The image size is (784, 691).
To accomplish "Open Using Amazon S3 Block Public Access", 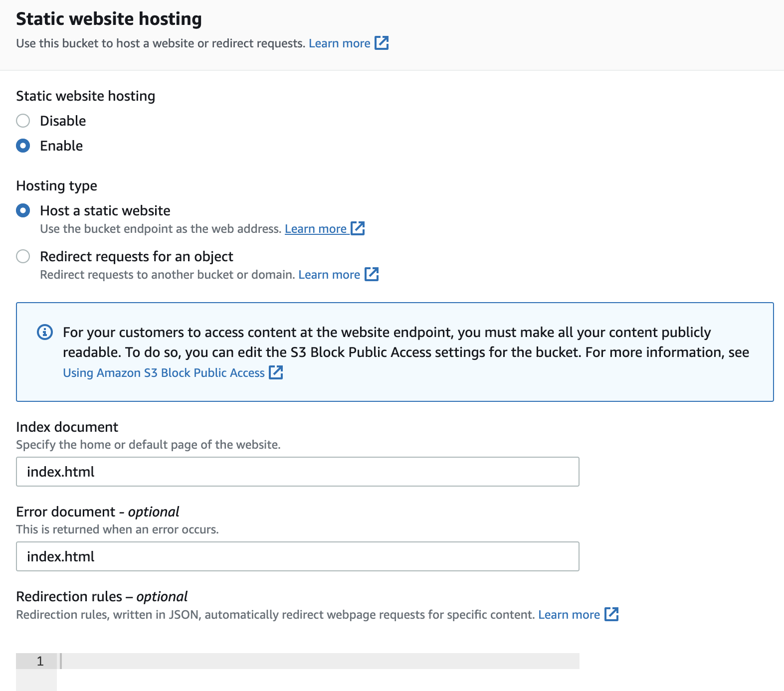I will [163, 372].
